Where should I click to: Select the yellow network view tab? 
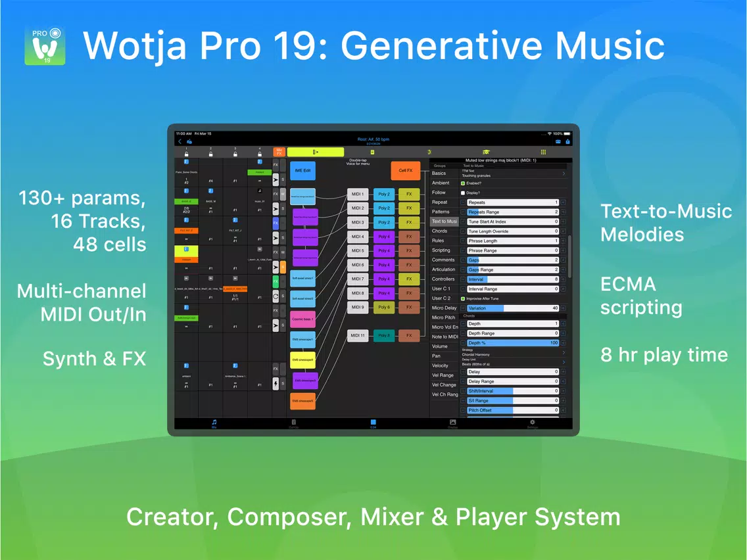(x=316, y=152)
